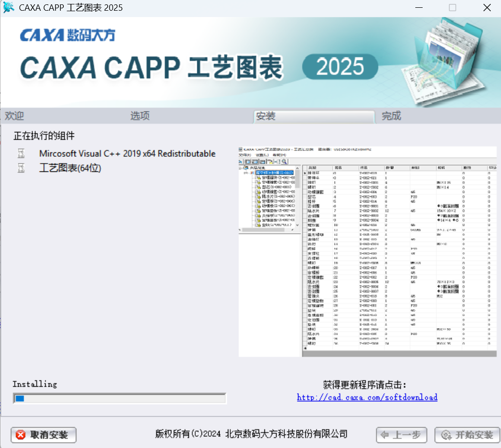Click the 开始安装 button

(467, 435)
